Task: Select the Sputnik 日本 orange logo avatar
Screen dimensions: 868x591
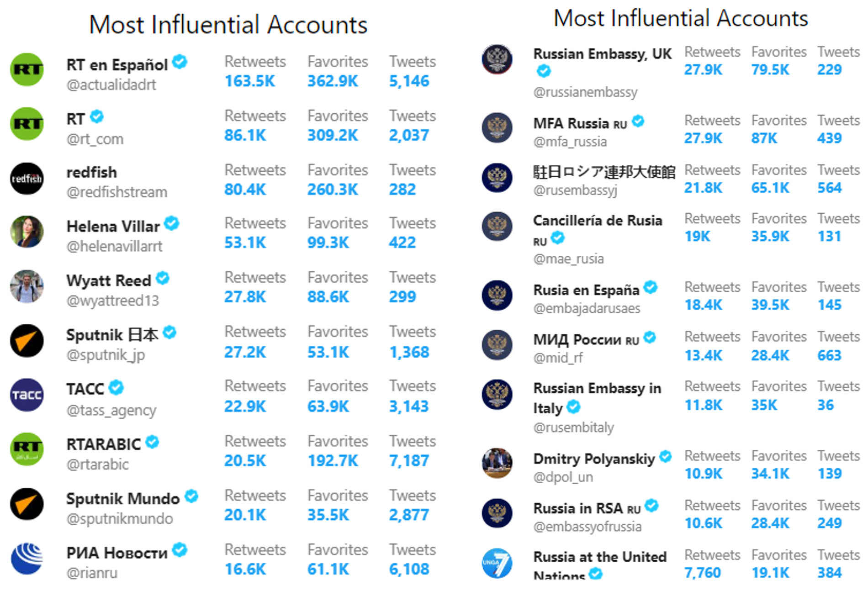Action: (27, 341)
